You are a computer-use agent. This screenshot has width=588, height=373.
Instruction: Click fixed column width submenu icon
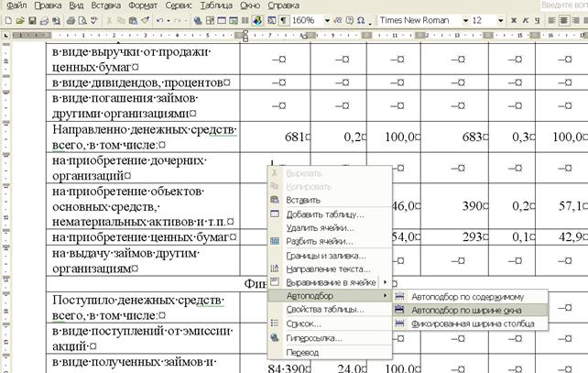[399, 324]
